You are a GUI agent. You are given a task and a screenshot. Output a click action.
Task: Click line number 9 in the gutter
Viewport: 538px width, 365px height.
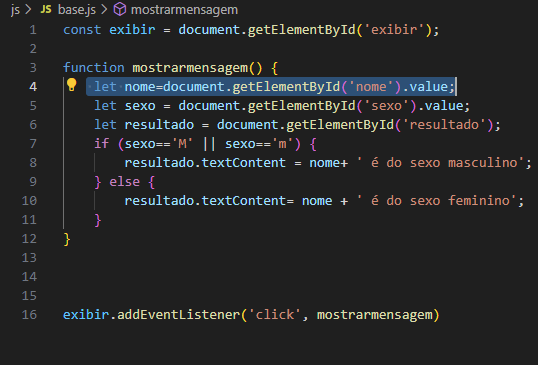(x=33, y=181)
